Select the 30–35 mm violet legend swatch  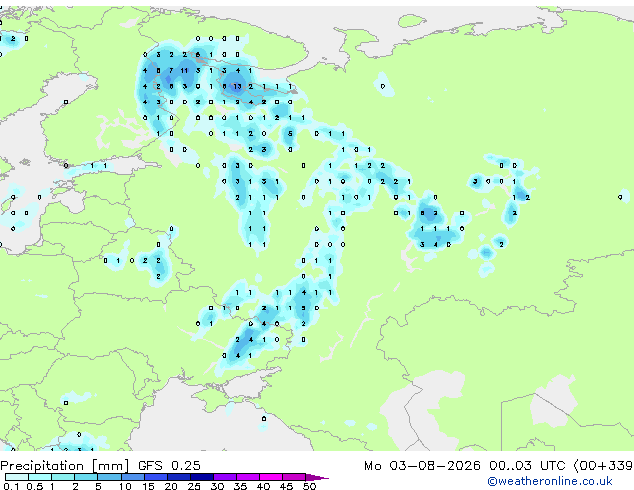click(225, 477)
